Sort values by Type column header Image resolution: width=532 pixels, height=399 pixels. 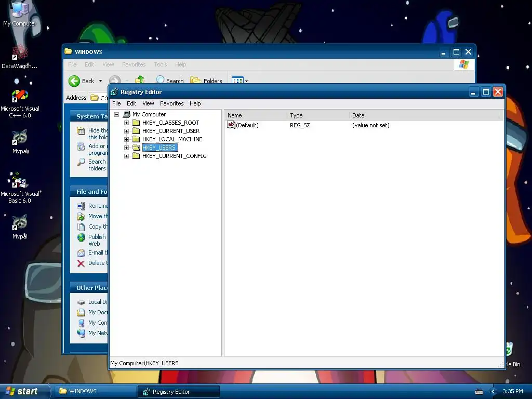[x=318, y=115]
